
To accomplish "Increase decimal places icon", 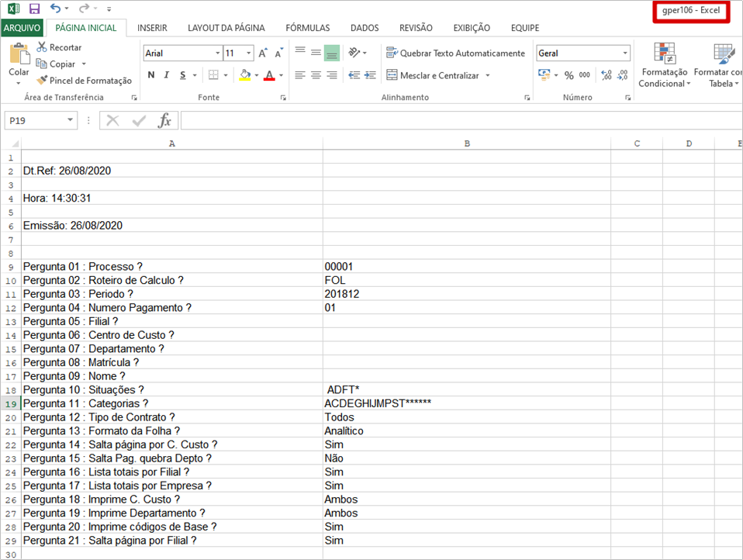I will click(606, 75).
